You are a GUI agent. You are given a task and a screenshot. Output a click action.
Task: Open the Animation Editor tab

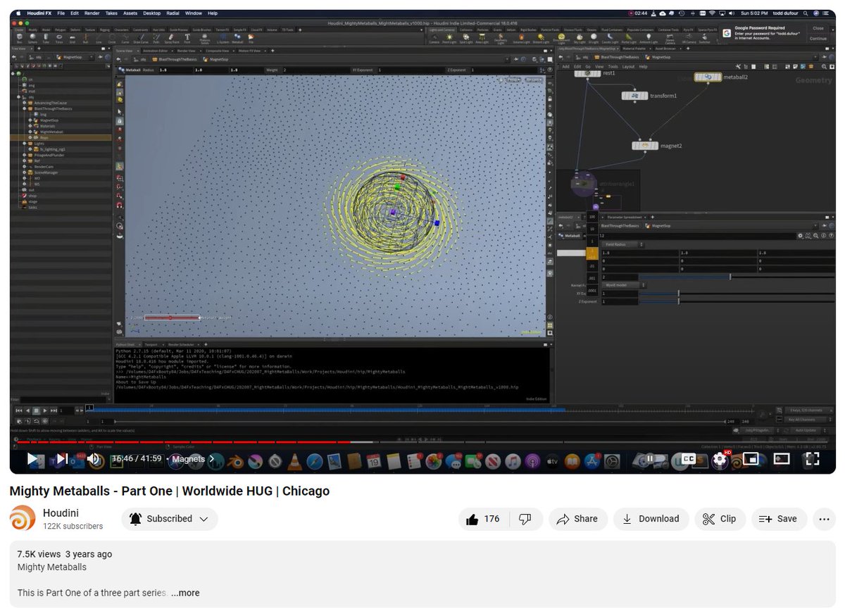click(x=154, y=51)
